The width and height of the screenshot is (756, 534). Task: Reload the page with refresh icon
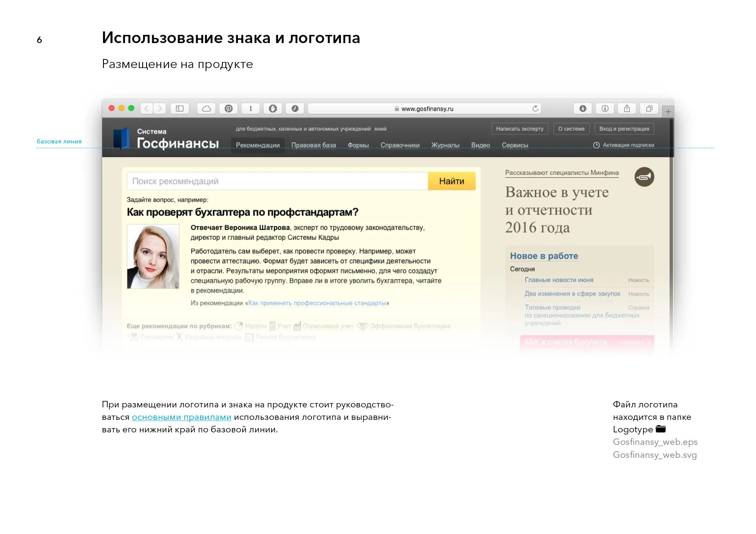[x=535, y=109]
